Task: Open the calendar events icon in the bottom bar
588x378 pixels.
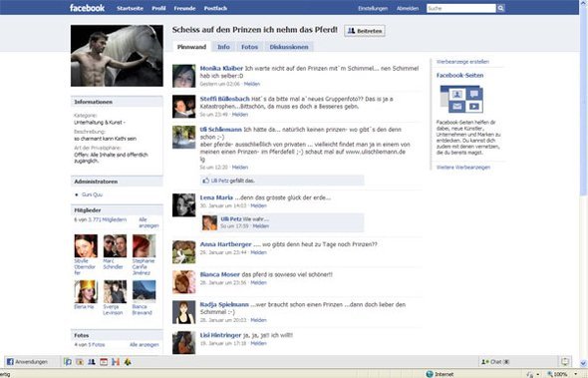Action: click(x=104, y=362)
